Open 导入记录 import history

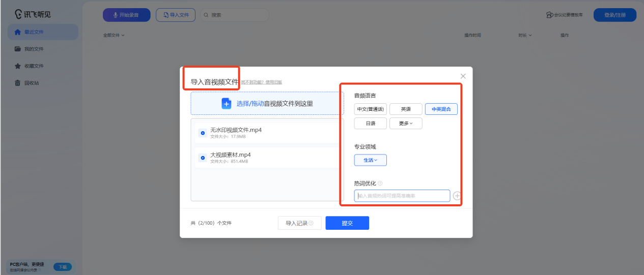[299, 223]
